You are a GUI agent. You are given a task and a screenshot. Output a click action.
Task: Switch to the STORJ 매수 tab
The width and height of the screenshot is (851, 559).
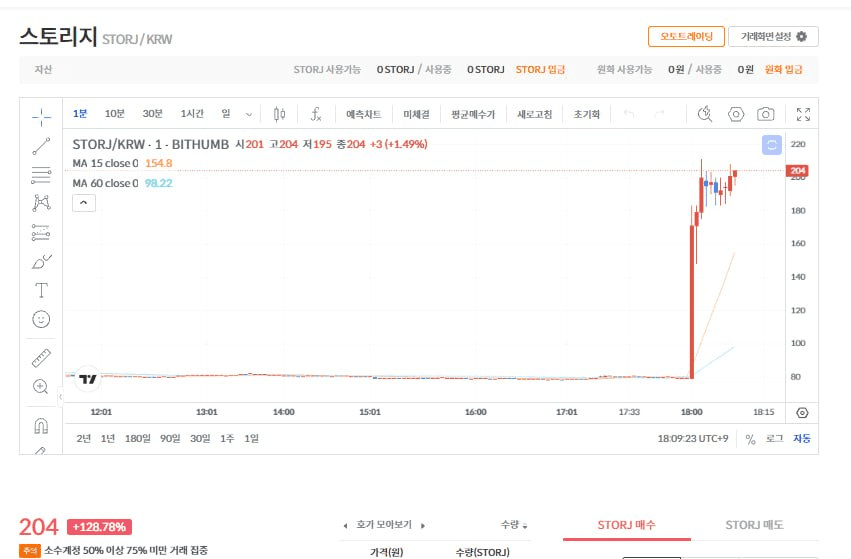point(626,525)
